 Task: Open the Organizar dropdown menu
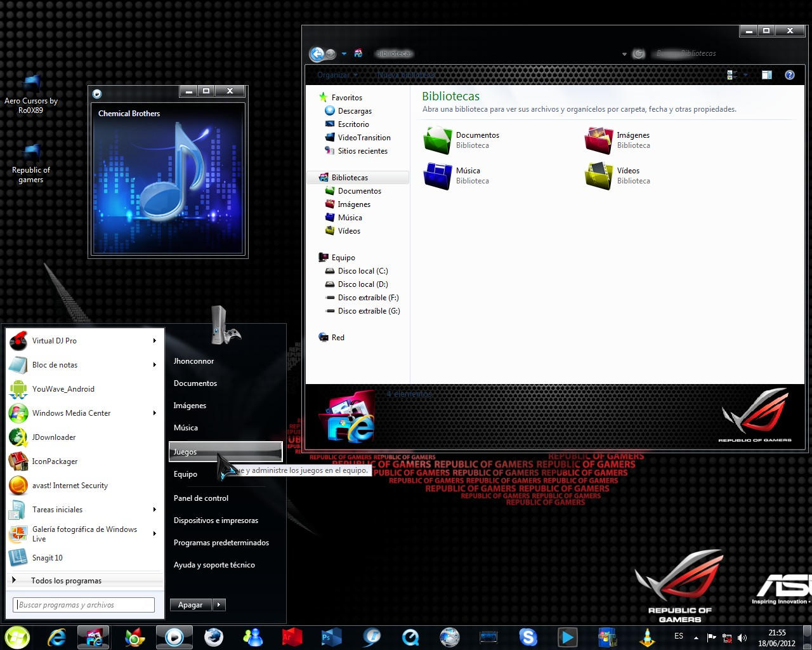coord(336,74)
